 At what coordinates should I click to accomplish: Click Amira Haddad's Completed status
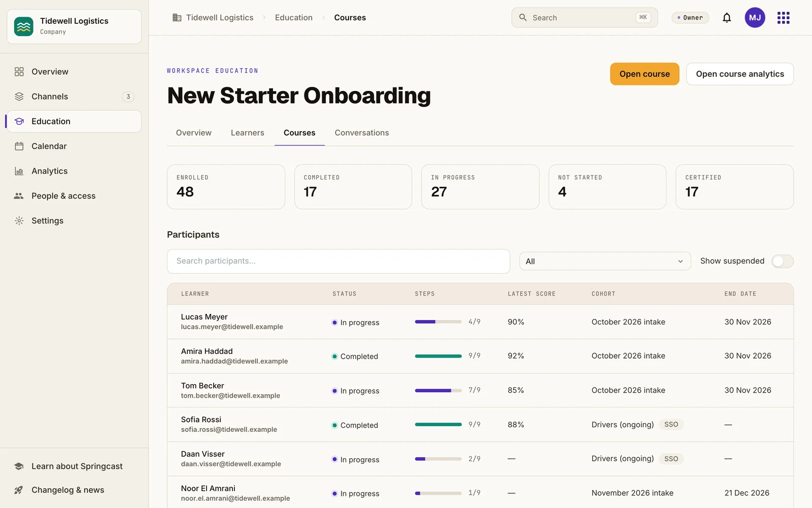pyautogui.click(x=355, y=357)
